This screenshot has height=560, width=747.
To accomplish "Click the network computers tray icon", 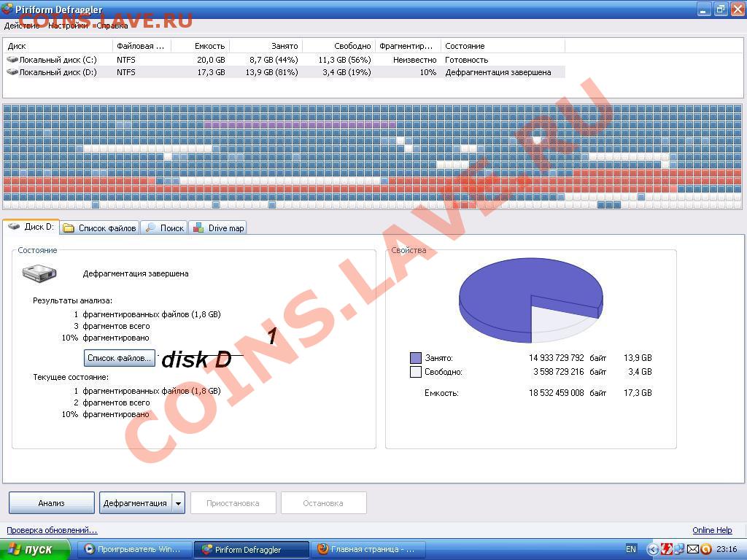I will coord(679,550).
